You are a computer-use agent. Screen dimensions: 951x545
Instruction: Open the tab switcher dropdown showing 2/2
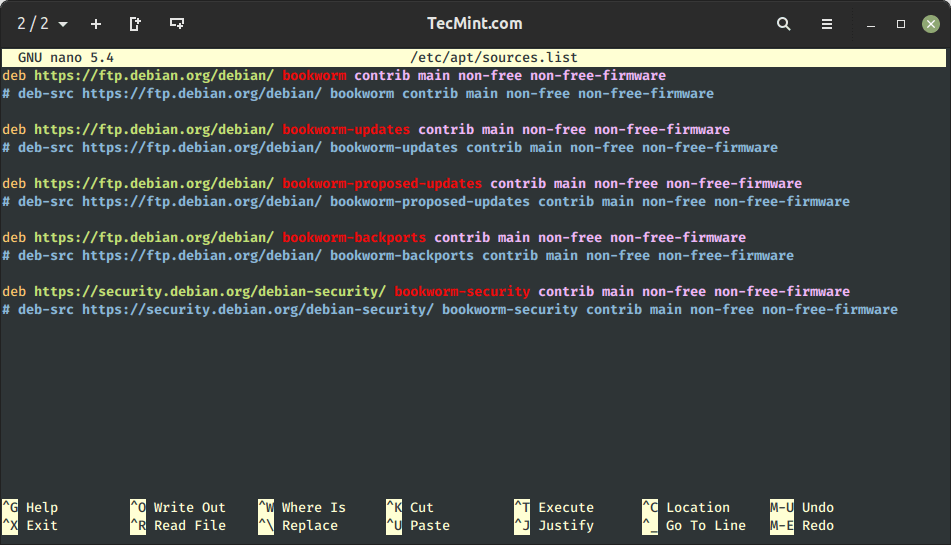42,24
